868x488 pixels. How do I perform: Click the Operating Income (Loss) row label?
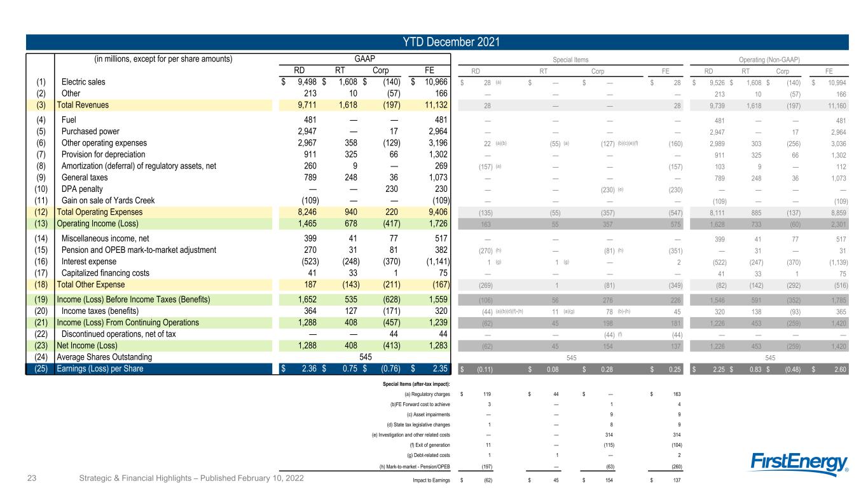click(95, 224)
